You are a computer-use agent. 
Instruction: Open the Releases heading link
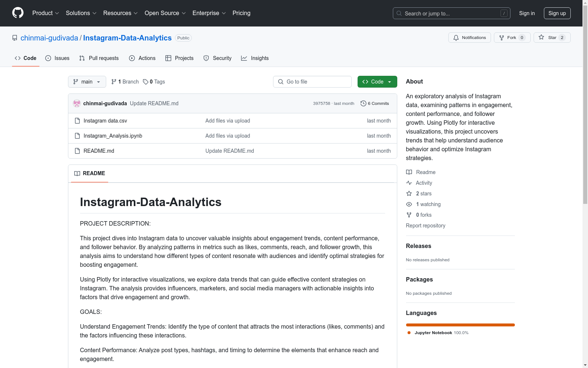click(419, 246)
